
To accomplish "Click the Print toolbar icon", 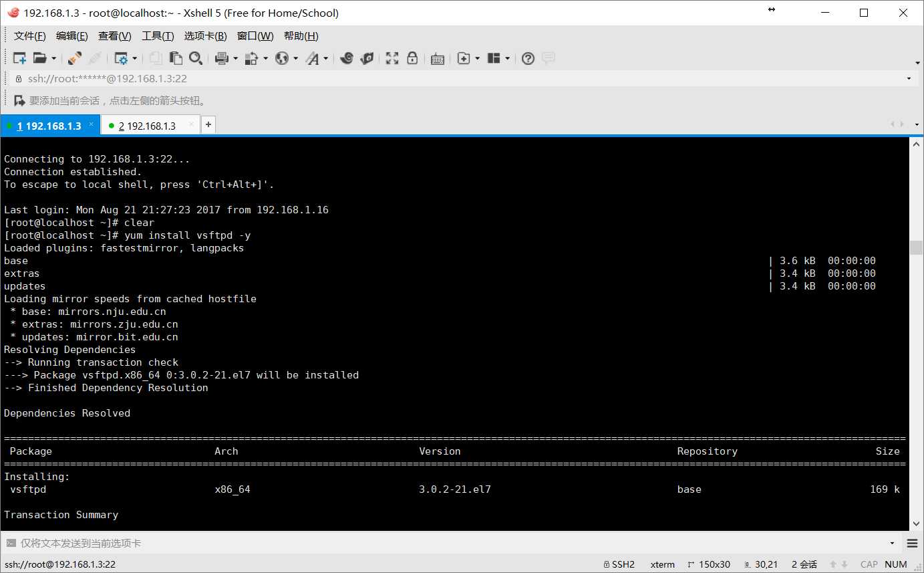I will click(x=222, y=58).
